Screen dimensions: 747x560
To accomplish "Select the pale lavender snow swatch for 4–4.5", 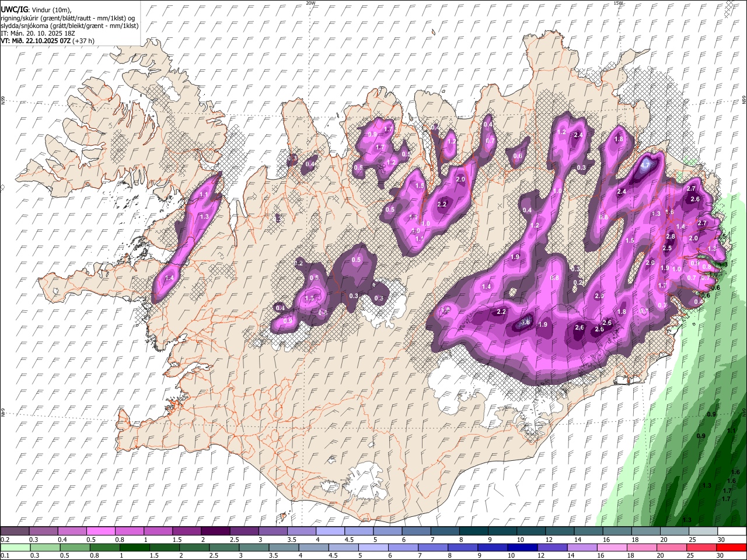I will pyautogui.click(x=330, y=531).
